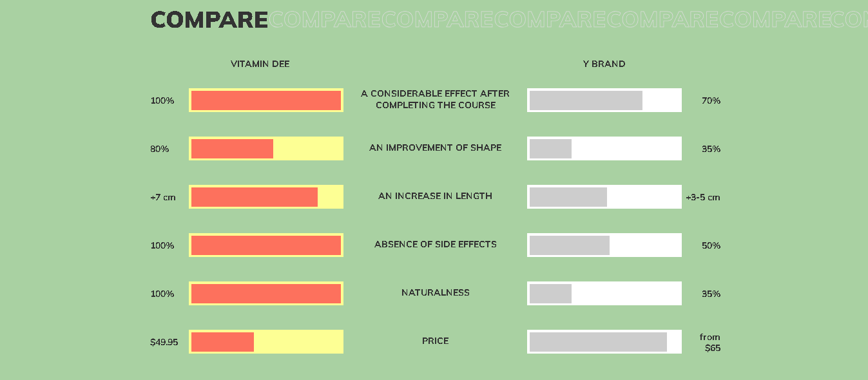Click Y Brand's naturalness bar
868x380 pixels.
604,294
